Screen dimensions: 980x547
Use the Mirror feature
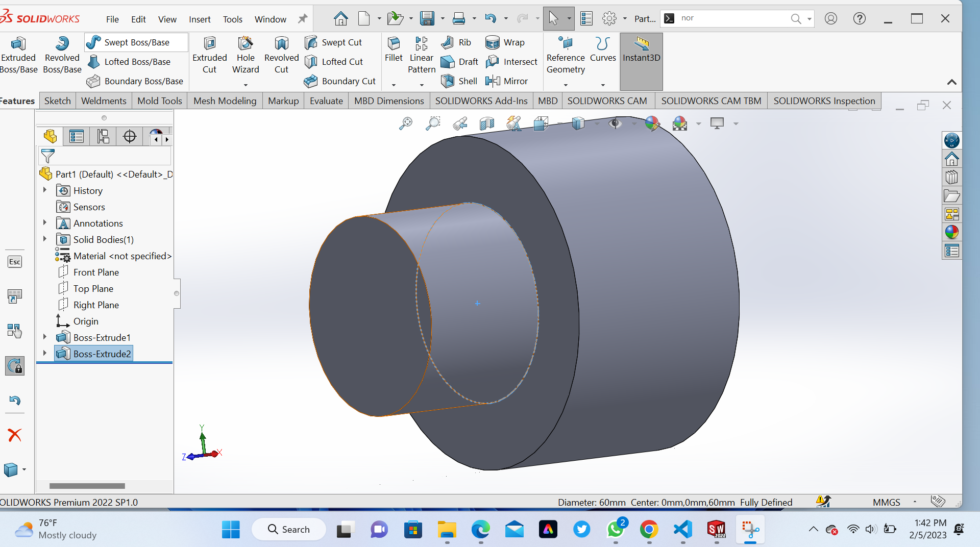506,81
